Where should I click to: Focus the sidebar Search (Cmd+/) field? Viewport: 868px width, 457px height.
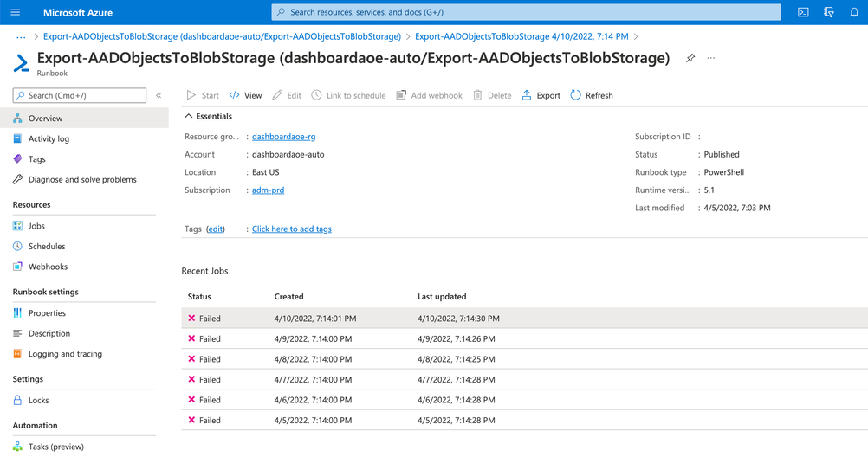80,95
